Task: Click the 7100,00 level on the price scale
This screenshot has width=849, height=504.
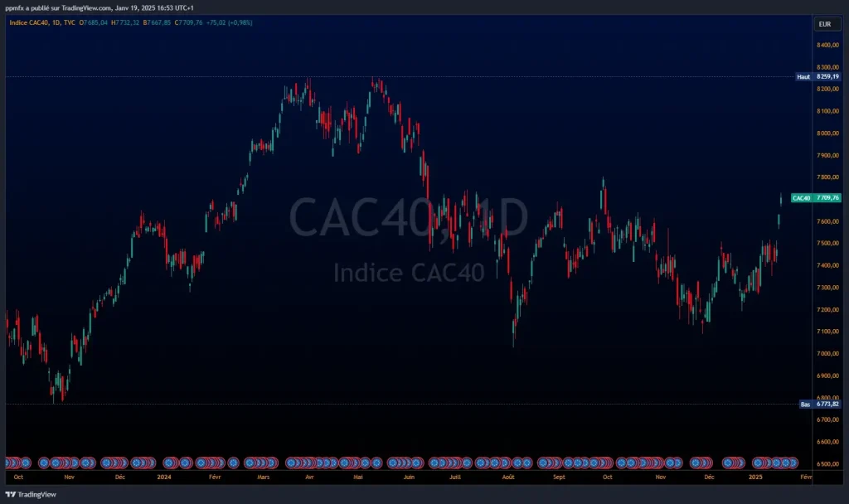Action: 828,332
